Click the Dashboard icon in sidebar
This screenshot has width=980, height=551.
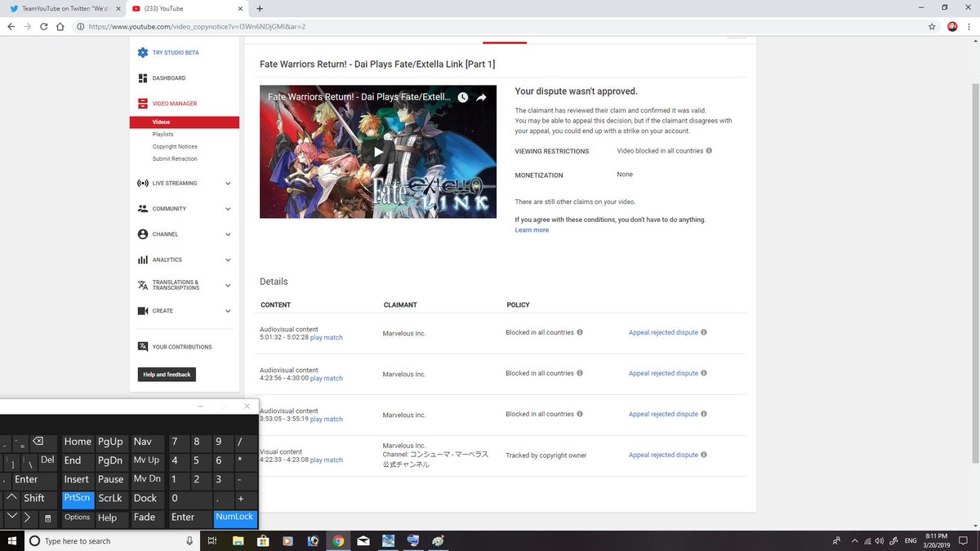point(143,78)
